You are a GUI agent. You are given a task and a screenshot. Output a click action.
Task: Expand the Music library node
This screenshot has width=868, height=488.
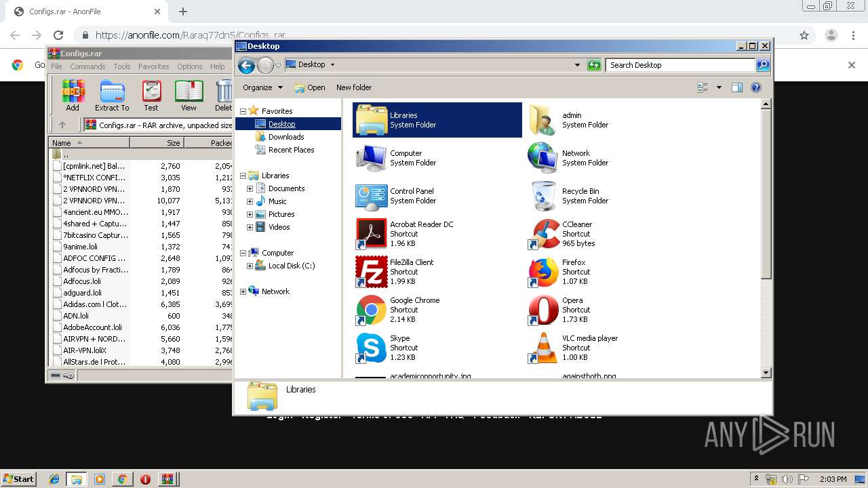click(x=250, y=201)
